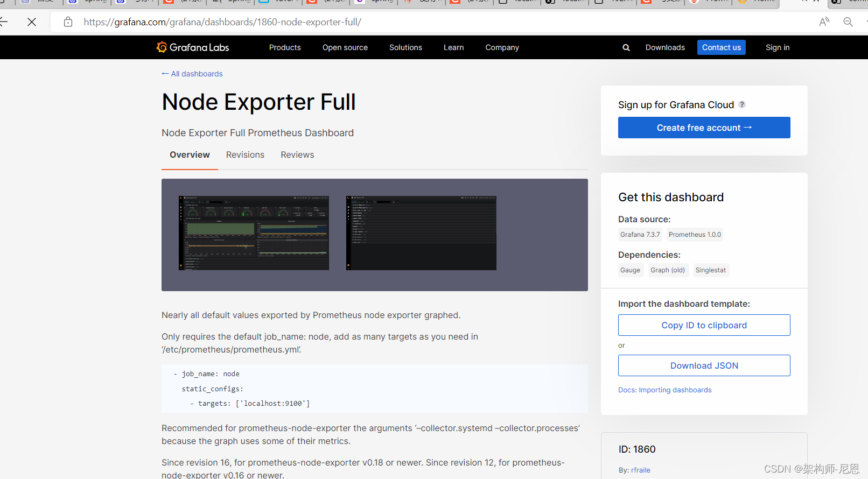The image size is (868, 479).
Task: Open the site search magnifier icon
Action: [626, 47]
